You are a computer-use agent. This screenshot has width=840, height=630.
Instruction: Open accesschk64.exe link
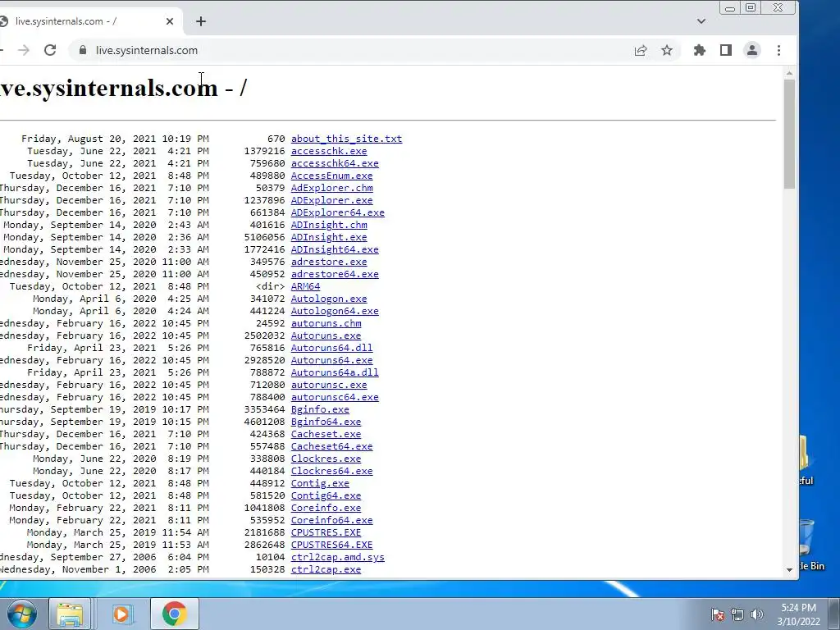coord(335,163)
